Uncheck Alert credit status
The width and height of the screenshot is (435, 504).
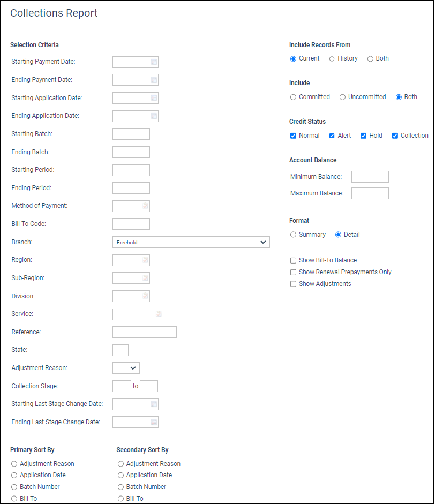[332, 136]
